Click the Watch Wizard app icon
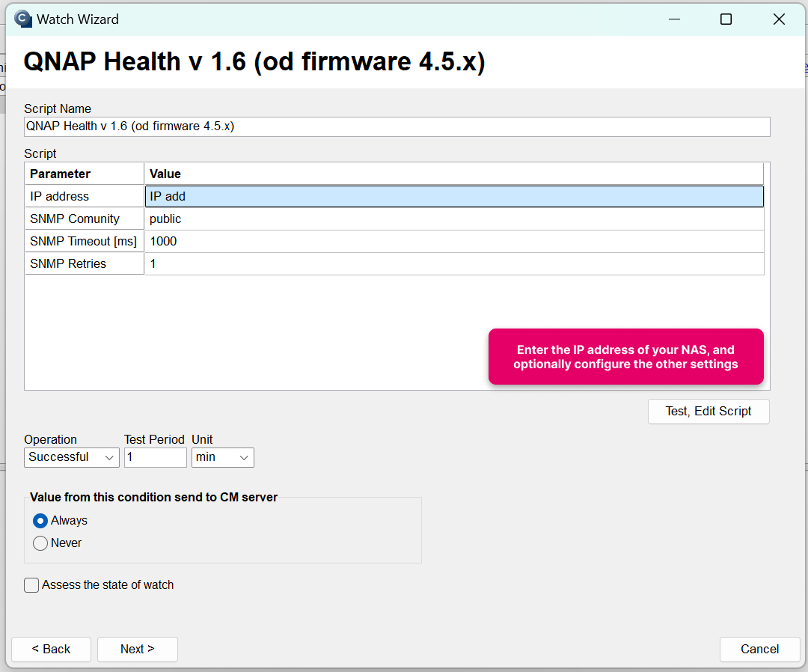808x672 pixels. coord(22,19)
